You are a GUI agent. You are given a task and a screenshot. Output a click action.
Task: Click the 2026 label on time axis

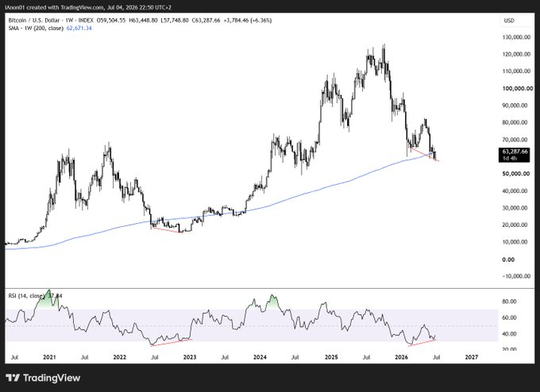click(402, 357)
